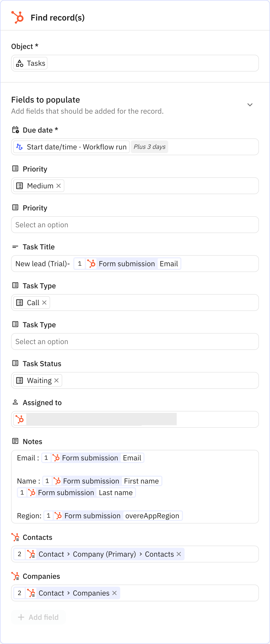Screen dimensions: 270x644
Task: Click the notes icon beside Notes label
Action: pyautogui.click(x=15, y=441)
